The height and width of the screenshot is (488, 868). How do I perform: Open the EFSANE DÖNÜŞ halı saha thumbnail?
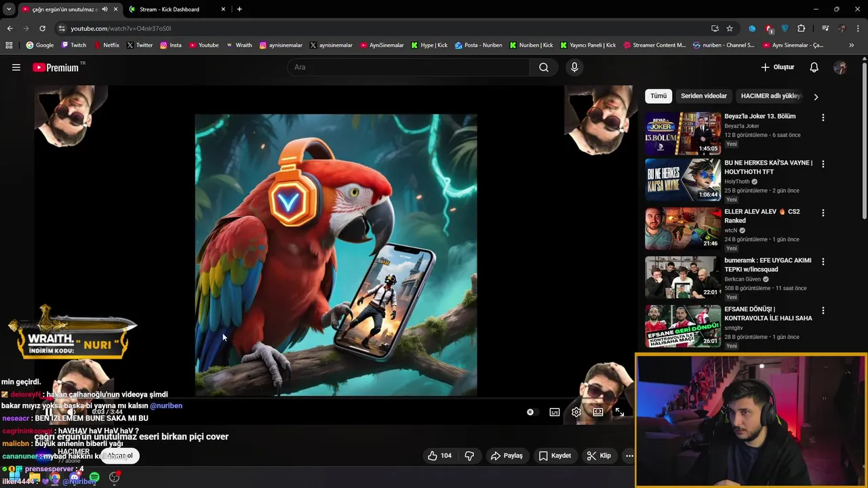coord(683,326)
